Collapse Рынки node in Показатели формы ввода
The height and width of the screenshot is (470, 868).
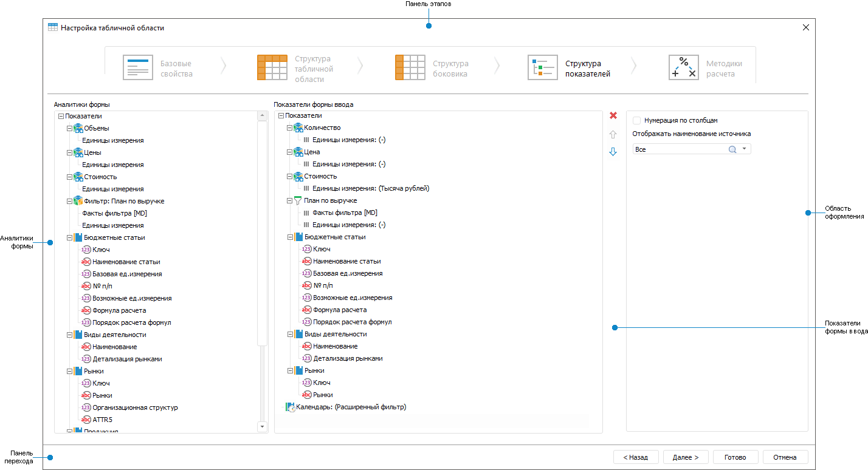pos(289,370)
